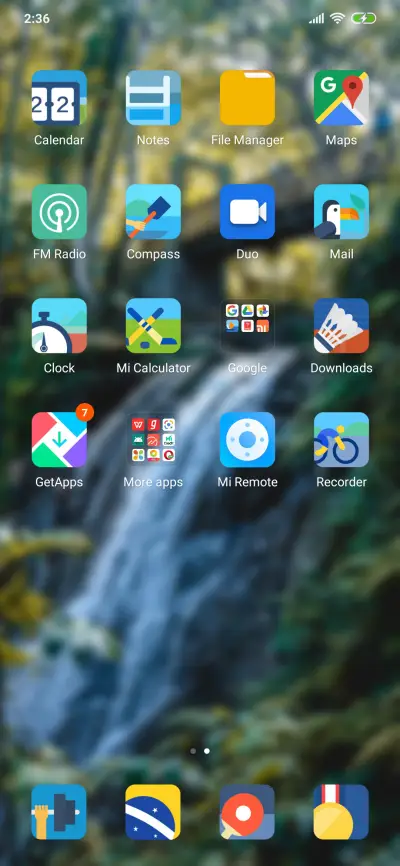Launch the Notes app
Screen dimensions: 400x866
pyautogui.click(x=153, y=98)
